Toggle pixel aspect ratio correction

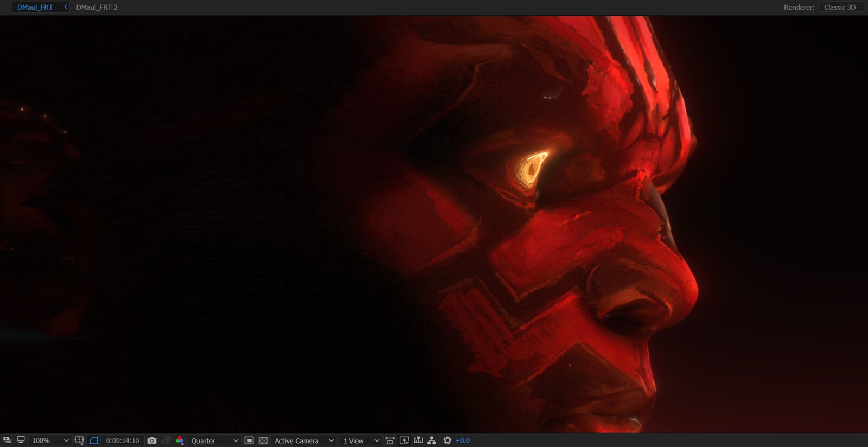point(390,440)
